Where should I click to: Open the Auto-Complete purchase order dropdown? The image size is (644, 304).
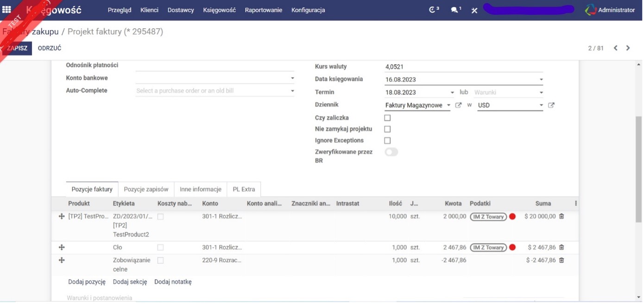[x=292, y=91]
